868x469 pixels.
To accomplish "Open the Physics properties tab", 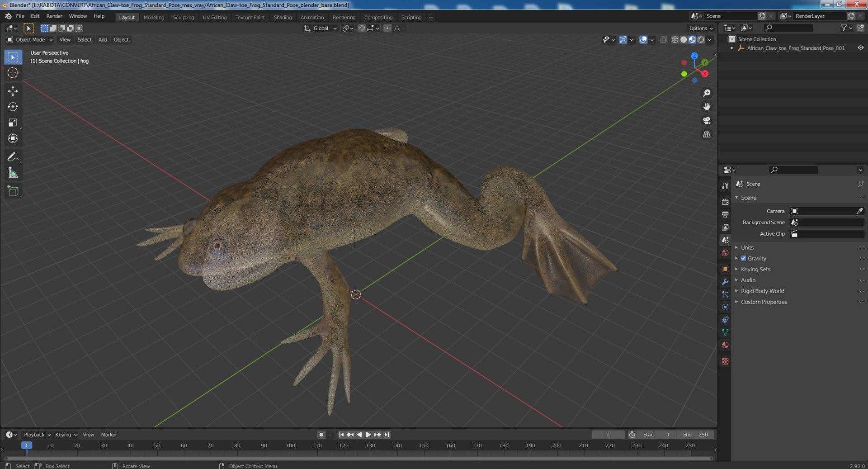I will coord(725,307).
